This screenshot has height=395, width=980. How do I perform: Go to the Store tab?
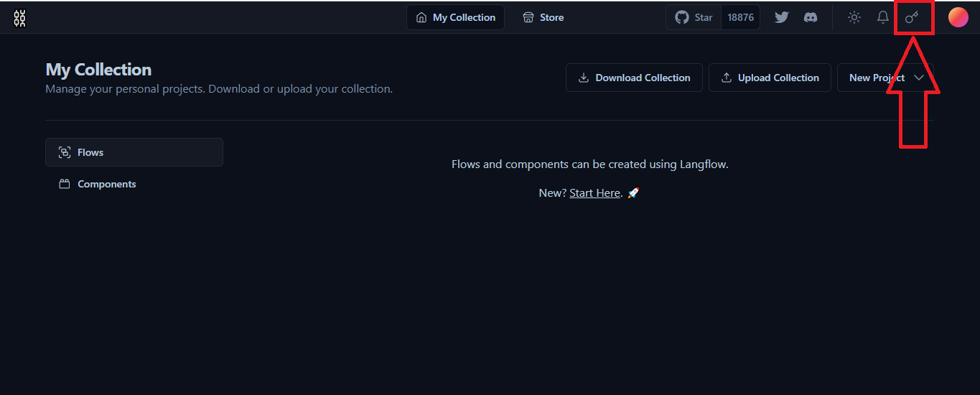coord(543,17)
